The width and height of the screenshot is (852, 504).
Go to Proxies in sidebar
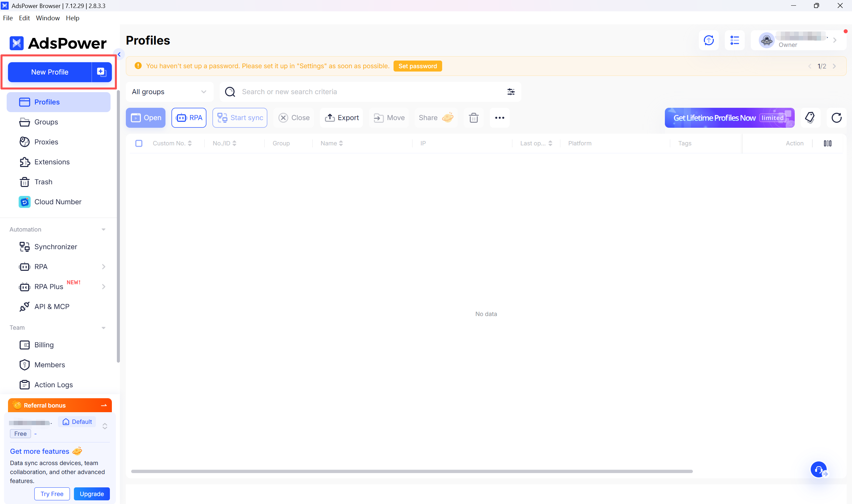point(46,142)
